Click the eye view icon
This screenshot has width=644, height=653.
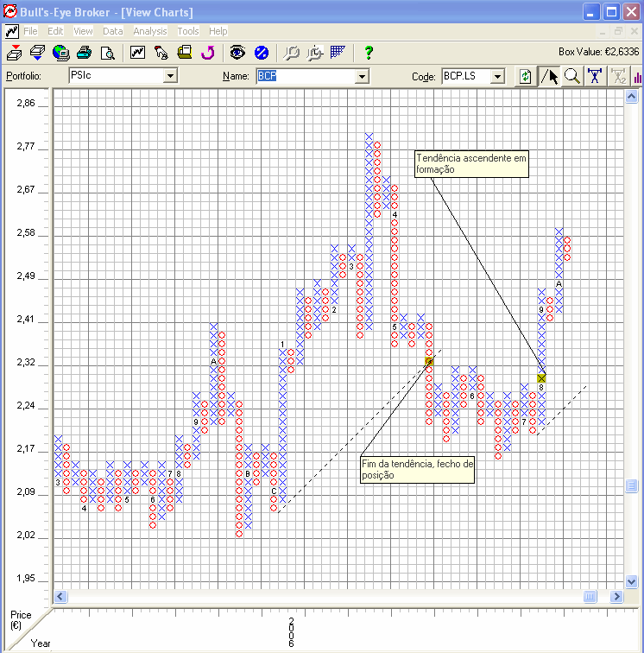[237, 53]
